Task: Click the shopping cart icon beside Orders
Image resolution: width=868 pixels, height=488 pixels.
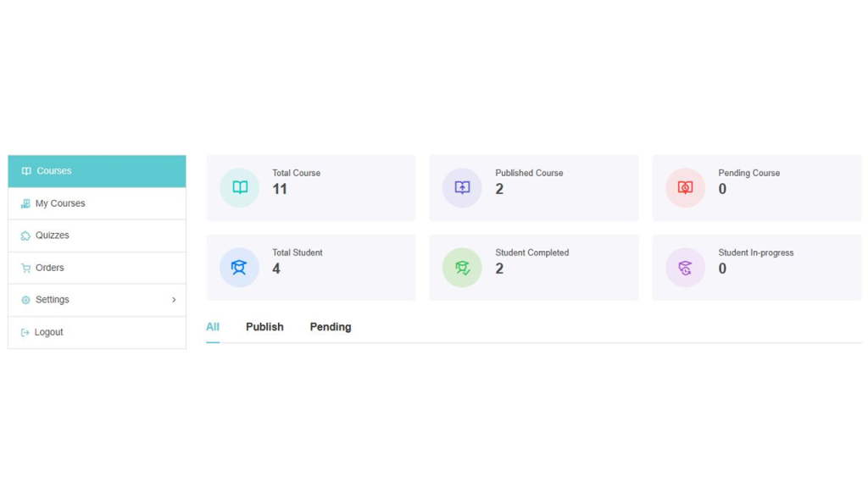Action: (x=25, y=268)
